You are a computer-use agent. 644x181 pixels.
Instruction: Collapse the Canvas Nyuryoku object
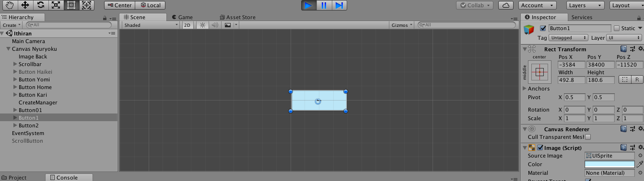coord(9,49)
